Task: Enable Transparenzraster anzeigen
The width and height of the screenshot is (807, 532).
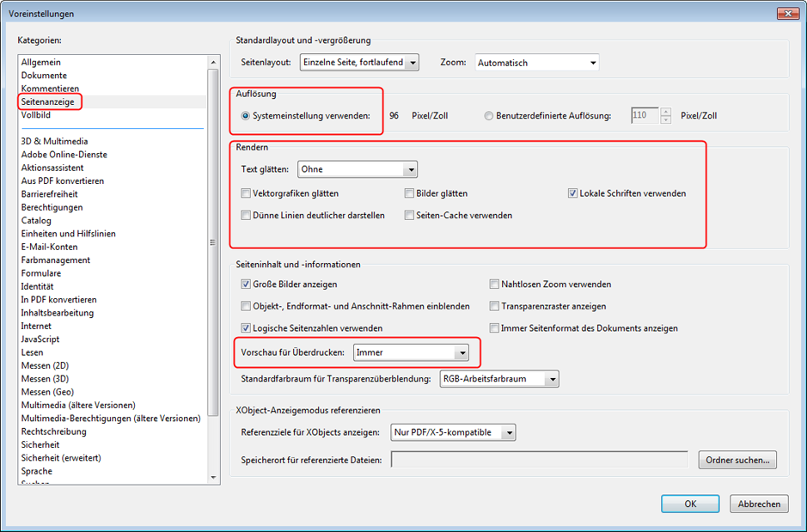Action: (494, 306)
